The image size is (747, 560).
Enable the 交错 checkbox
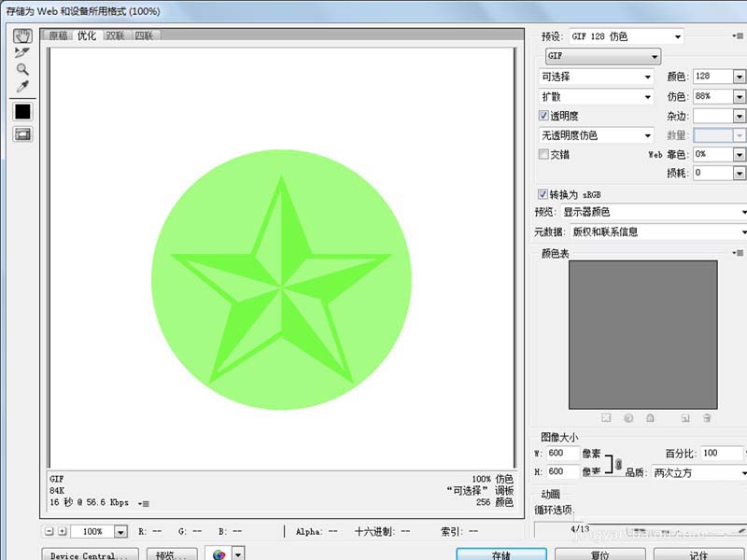543,154
